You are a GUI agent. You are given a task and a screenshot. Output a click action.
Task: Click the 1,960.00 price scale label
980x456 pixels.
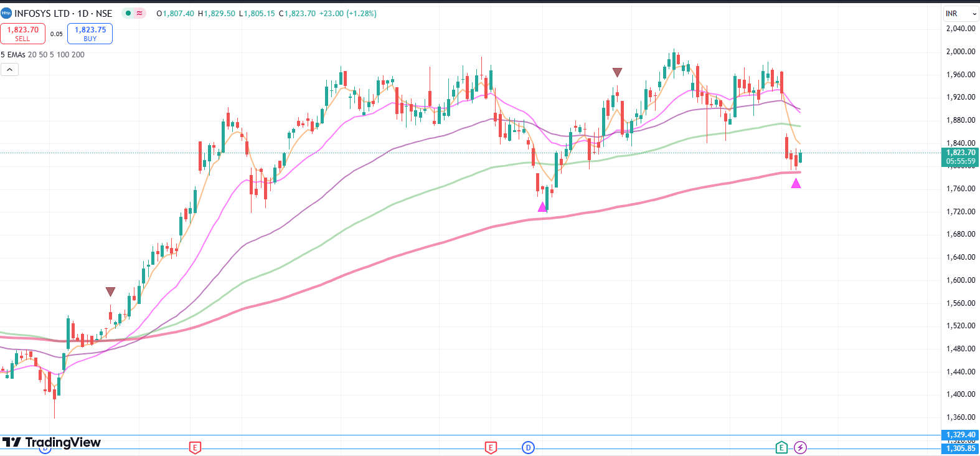coord(961,75)
